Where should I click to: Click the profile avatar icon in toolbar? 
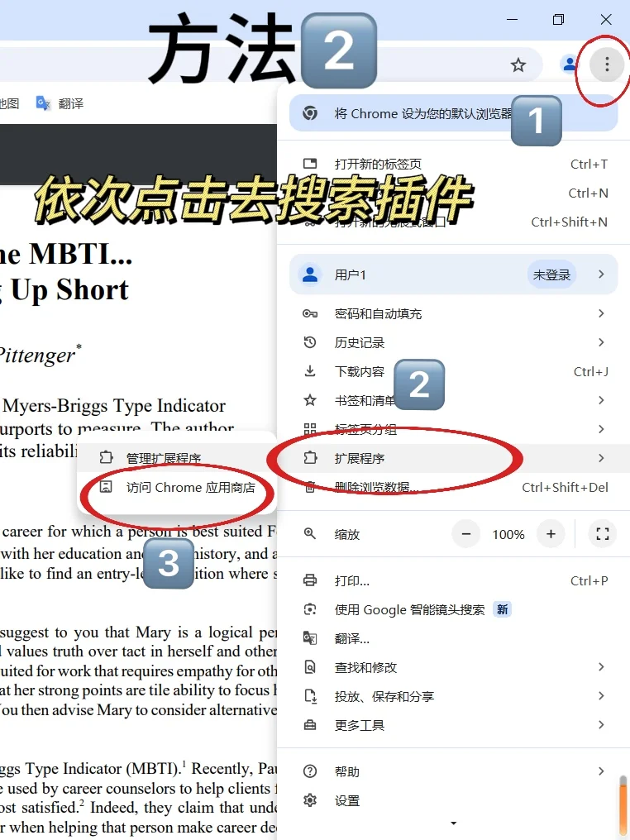click(x=569, y=64)
